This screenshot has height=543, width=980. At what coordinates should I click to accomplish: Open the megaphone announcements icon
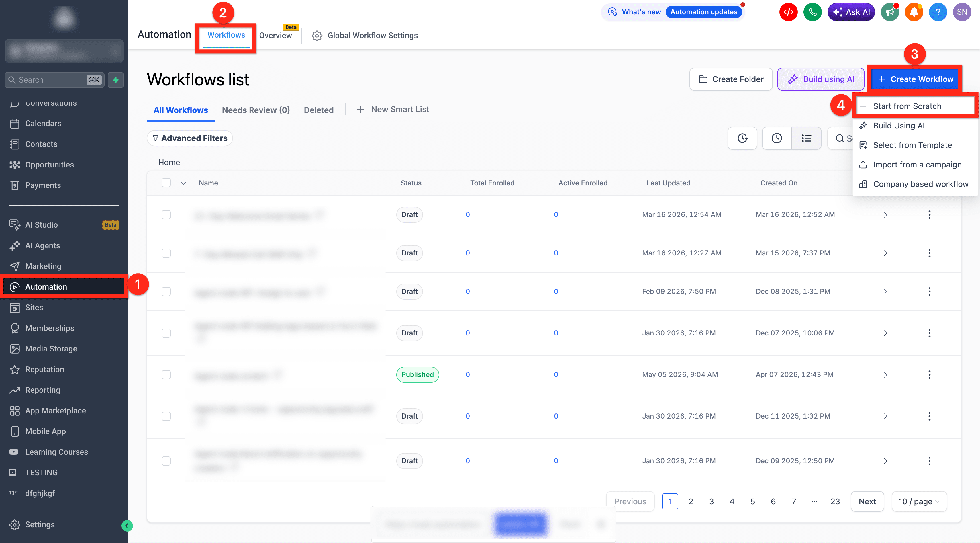point(890,12)
